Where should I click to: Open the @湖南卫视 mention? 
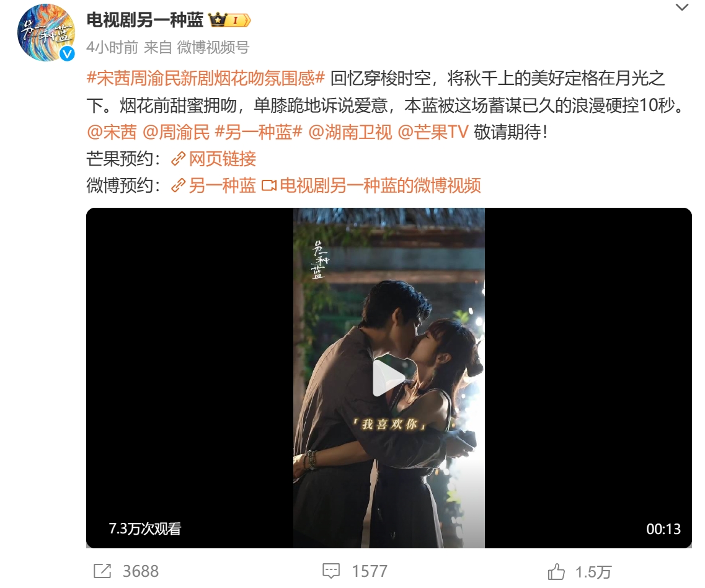point(350,132)
